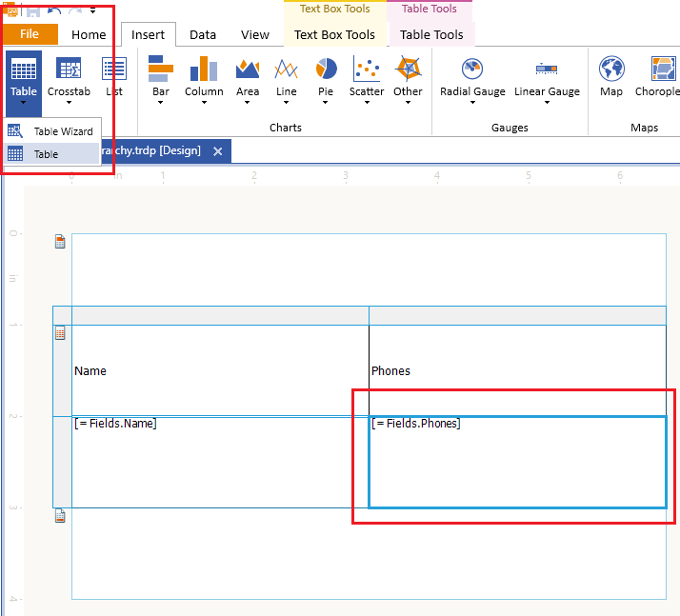Expand the Linear Gauge dropdown arrow

point(547,103)
